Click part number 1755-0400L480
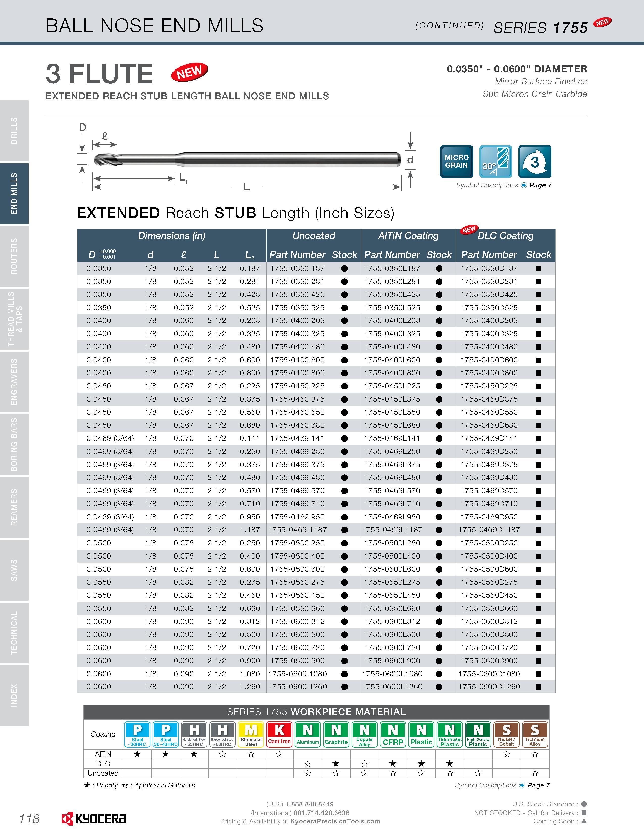Viewport: 644px width, 834px height. click(x=392, y=347)
